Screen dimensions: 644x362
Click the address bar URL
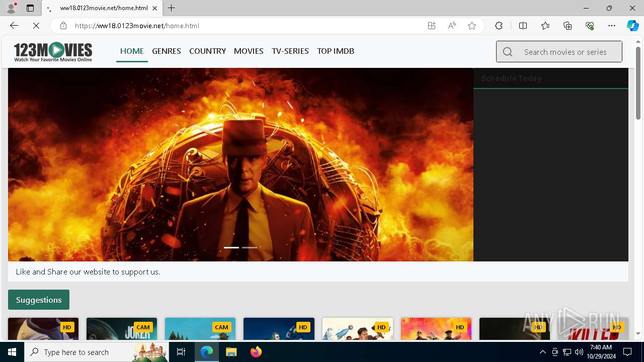(x=137, y=26)
